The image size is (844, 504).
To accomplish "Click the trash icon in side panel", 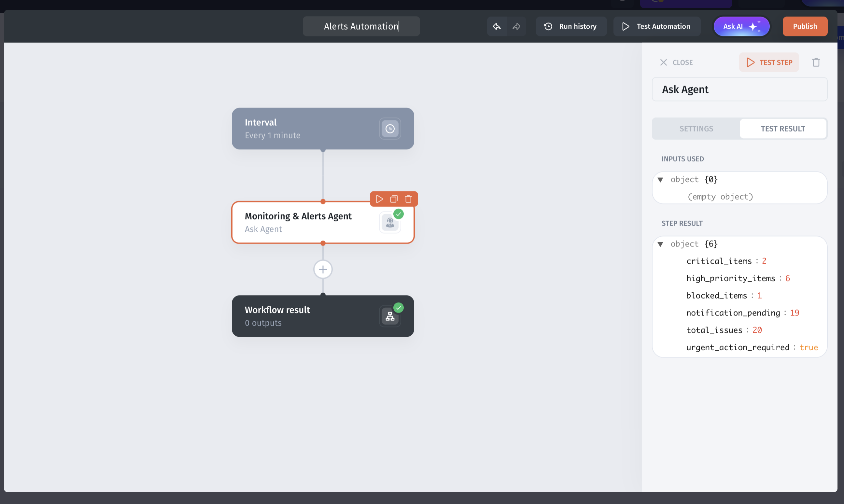I will click(816, 63).
